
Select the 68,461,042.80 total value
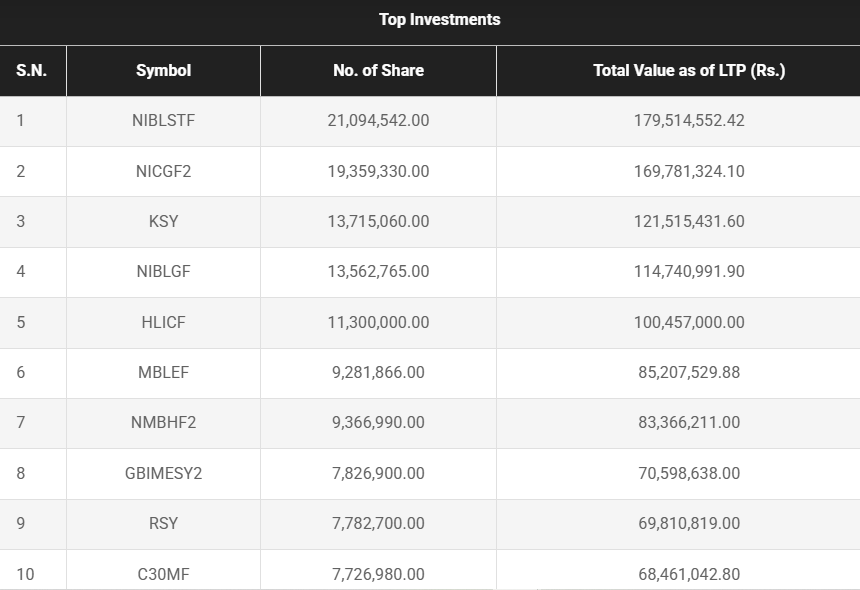689,574
